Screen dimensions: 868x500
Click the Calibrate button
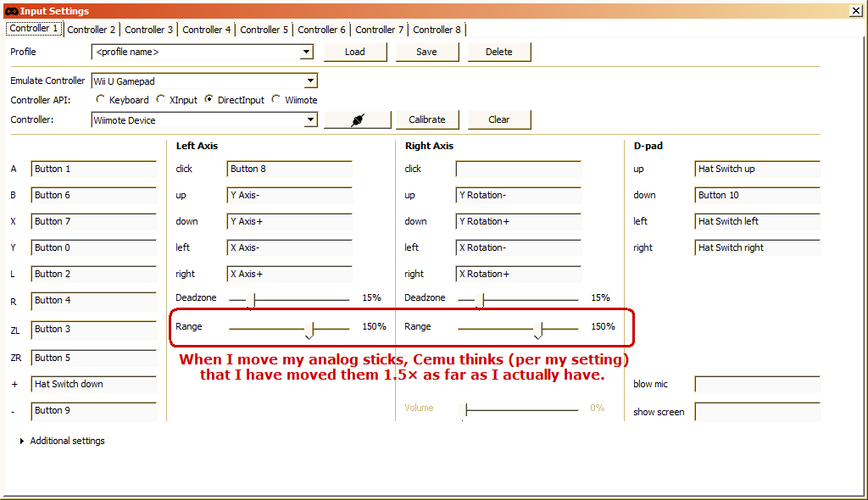coord(427,119)
